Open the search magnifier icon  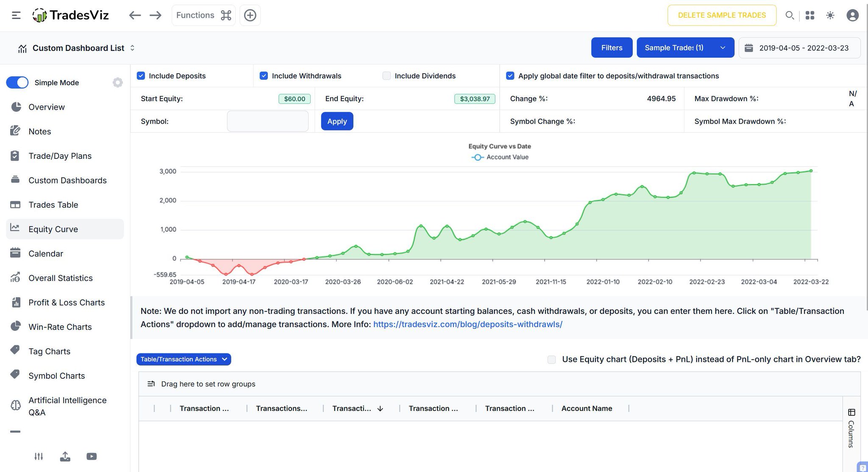789,15
